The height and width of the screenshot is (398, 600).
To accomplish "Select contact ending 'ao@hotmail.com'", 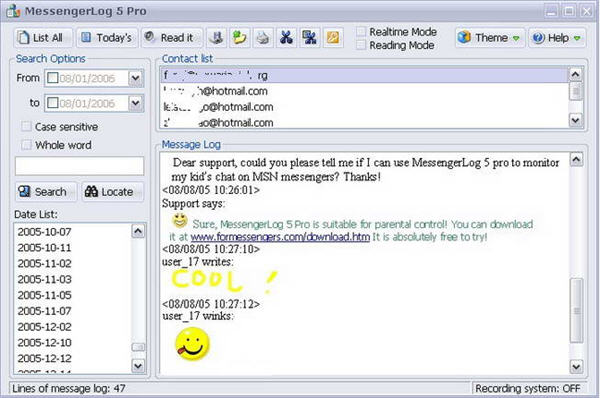I will tap(364, 122).
